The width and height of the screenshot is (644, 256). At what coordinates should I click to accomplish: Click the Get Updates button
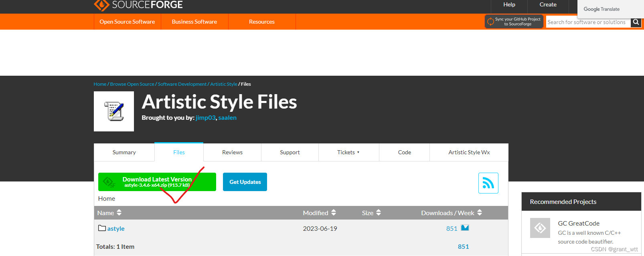pyautogui.click(x=245, y=182)
